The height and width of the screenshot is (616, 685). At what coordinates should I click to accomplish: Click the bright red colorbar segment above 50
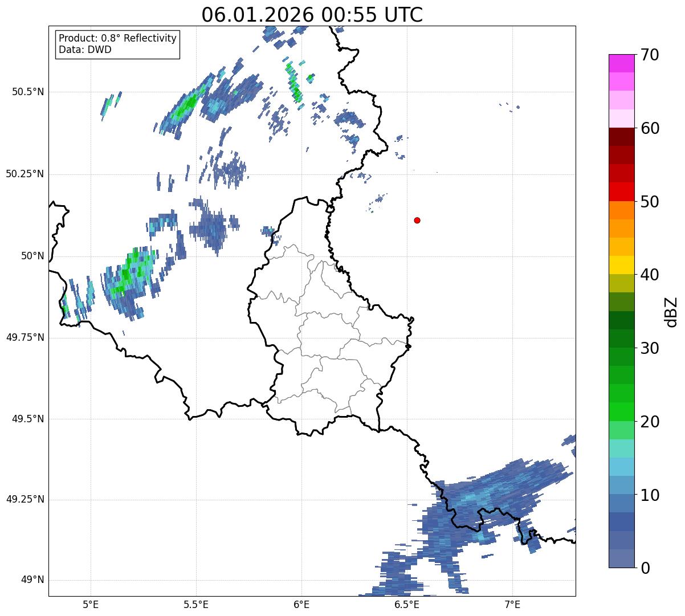(621, 192)
